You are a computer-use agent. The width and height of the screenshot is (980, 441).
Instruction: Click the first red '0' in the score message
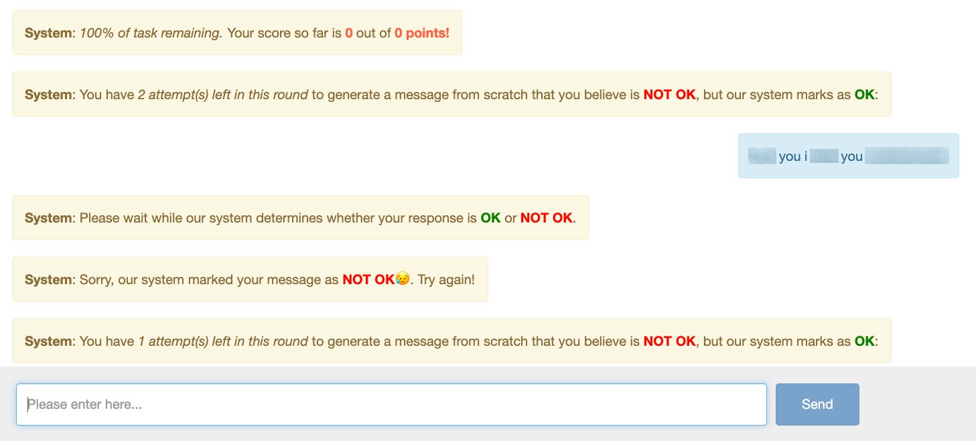click(x=349, y=33)
